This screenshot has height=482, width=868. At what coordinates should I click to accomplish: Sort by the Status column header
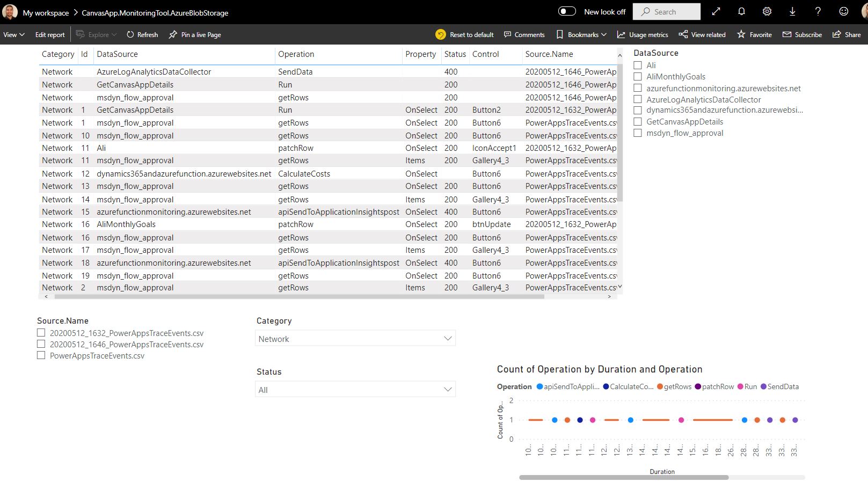455,54
